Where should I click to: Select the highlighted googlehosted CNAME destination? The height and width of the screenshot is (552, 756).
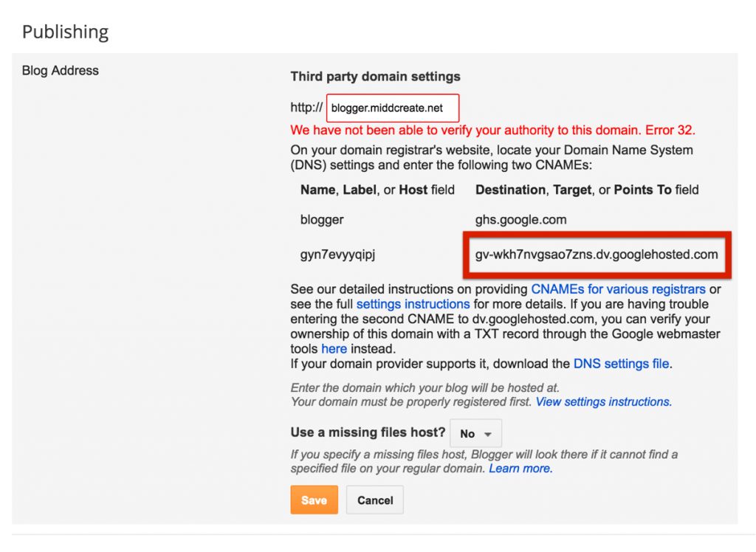[x=597, y=255]
